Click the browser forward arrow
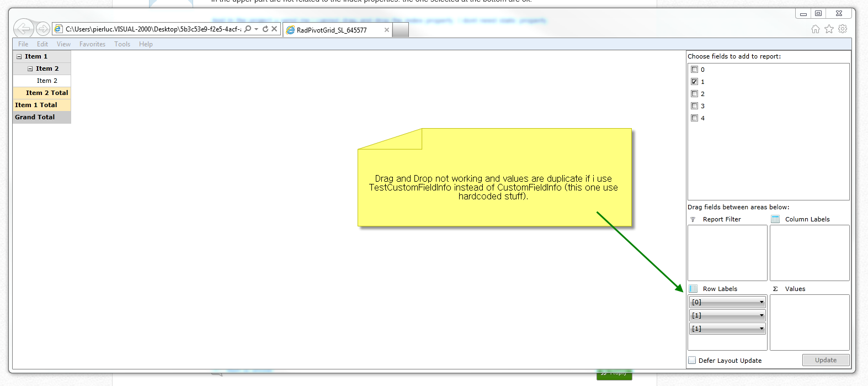 pos(43,29)
